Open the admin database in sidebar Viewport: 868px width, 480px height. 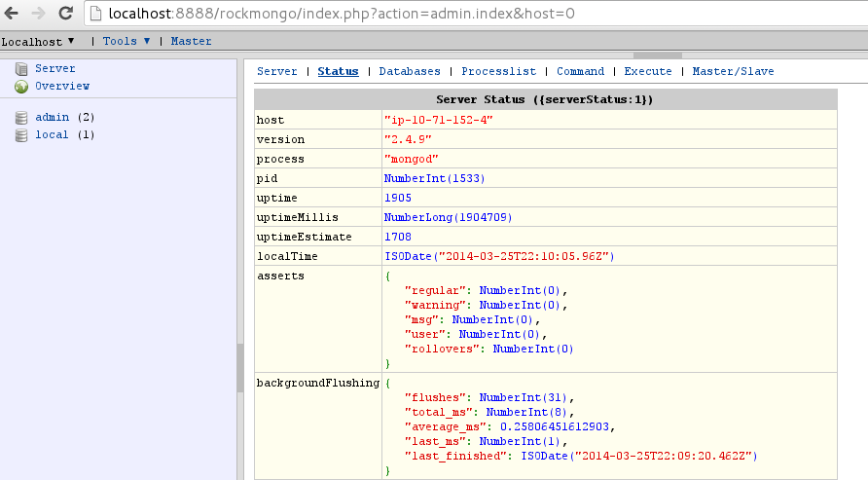52,118
